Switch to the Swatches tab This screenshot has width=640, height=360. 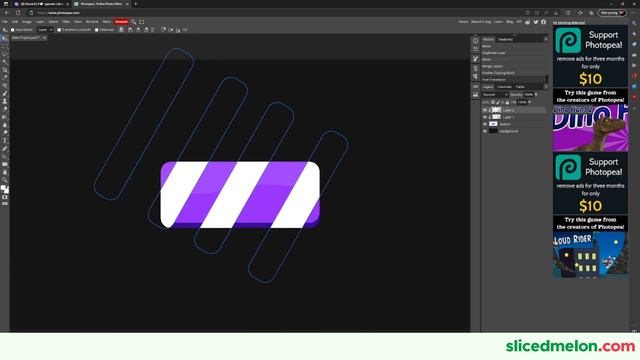505,39
